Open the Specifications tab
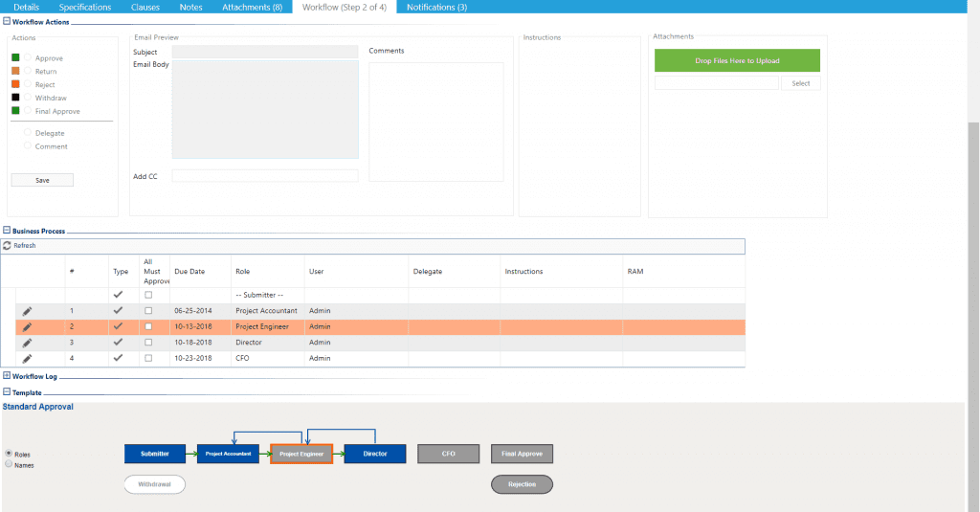The height and width of the screenshot is (512, 980). (x=85, y=7)
